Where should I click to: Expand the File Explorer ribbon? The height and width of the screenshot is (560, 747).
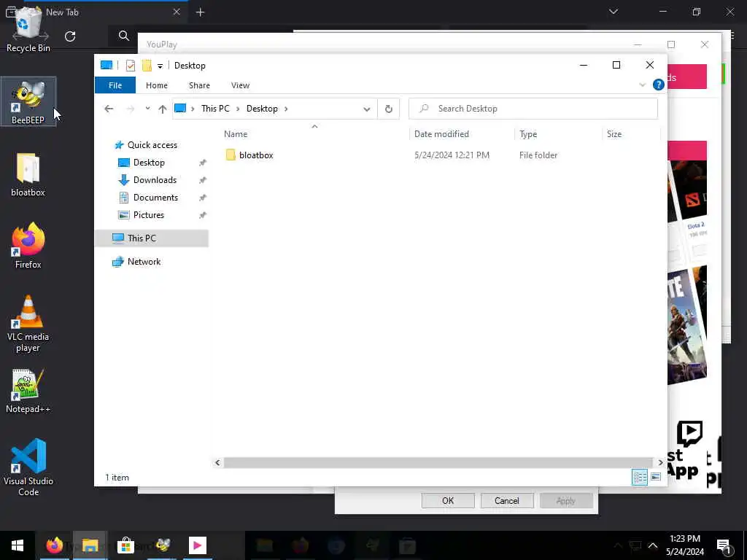tap(642, 85)
